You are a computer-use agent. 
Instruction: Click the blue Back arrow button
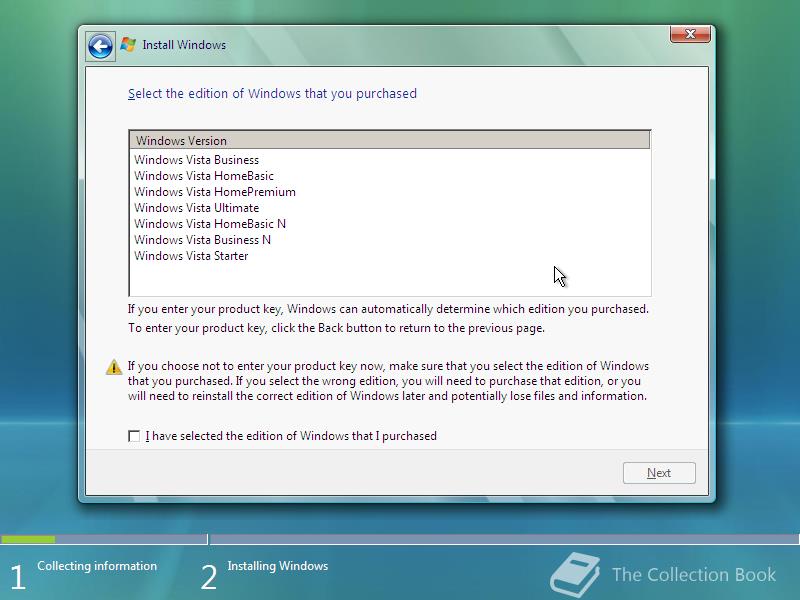(101, 47)
